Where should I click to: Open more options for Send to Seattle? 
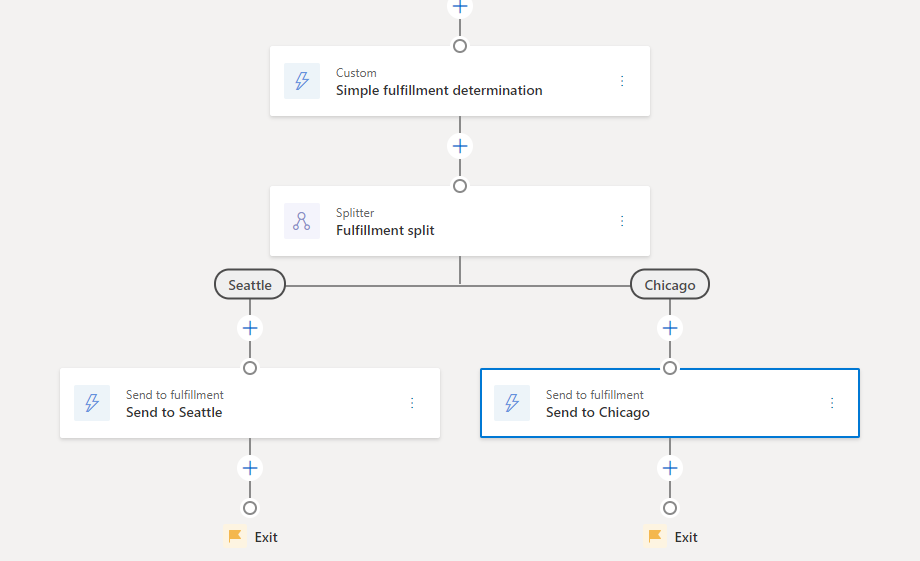[x=412, y=403]
